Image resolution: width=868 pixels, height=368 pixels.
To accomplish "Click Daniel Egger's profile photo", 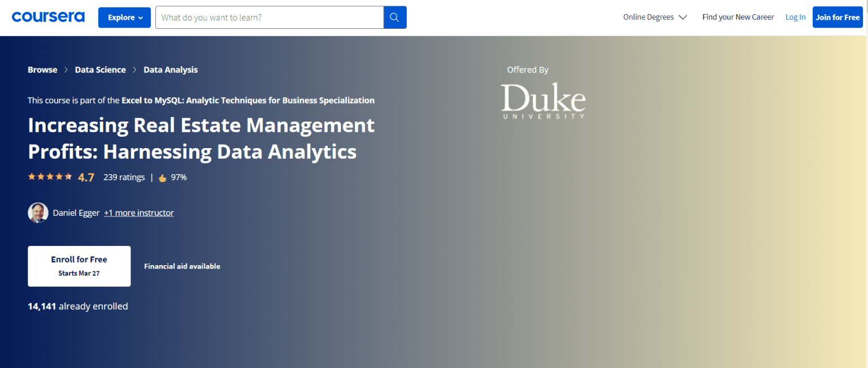I will (38, 213).
